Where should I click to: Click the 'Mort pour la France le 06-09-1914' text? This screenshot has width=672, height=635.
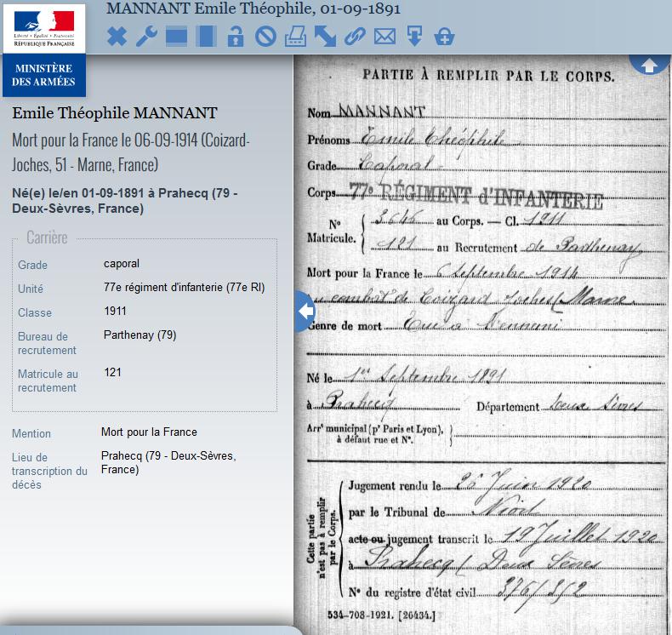[105, 140]
